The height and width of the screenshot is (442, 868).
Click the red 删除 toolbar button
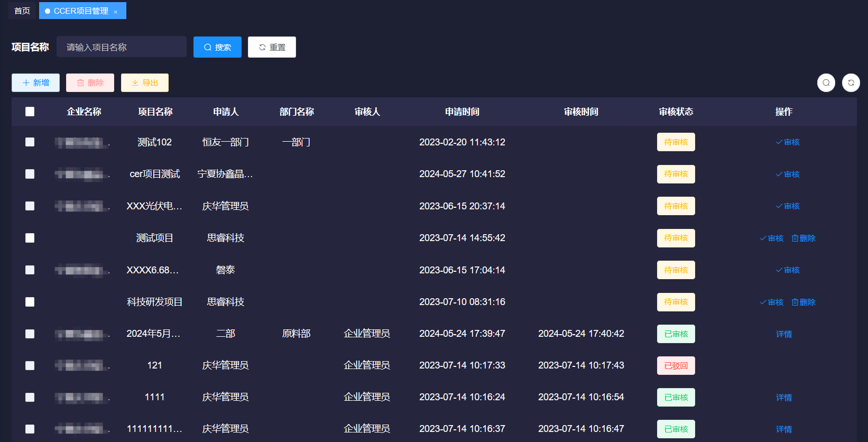[x=90, y=82]
